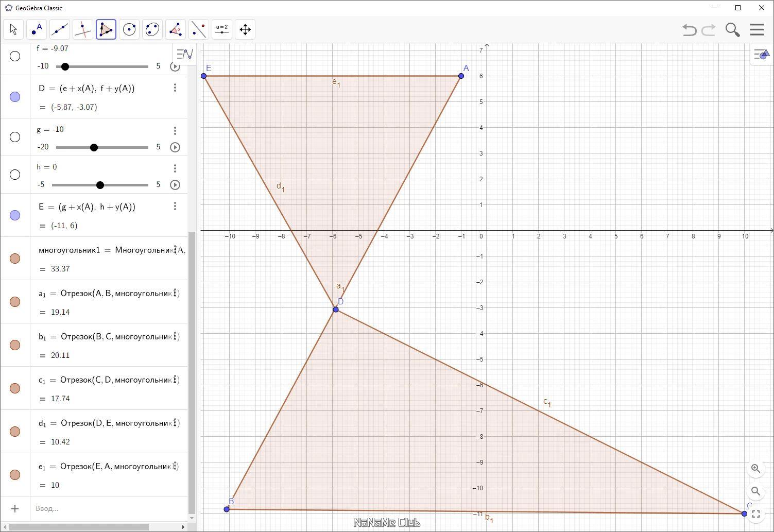Select point B on the graph
The height and width of the screenshot is (532, 774).
(227, 509)
